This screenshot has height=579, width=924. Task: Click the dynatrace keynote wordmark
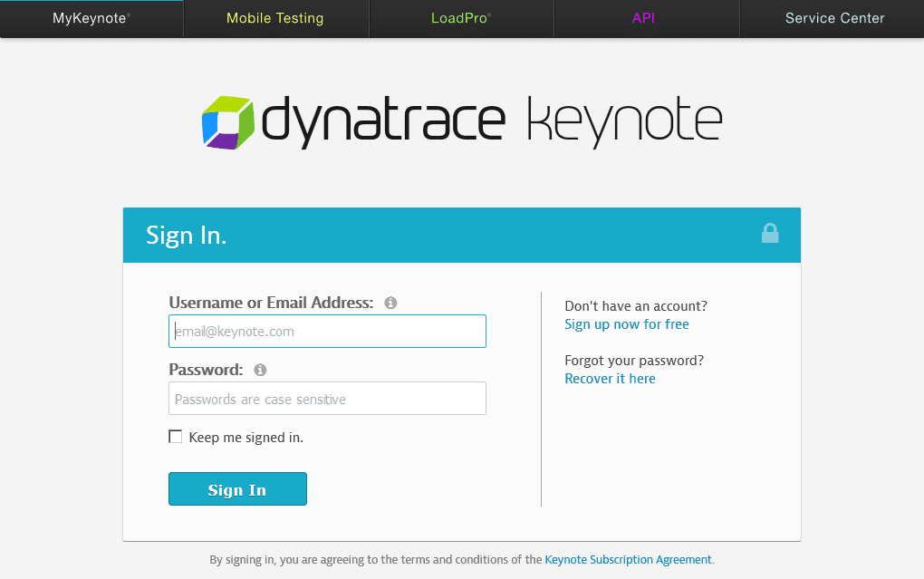492,122
